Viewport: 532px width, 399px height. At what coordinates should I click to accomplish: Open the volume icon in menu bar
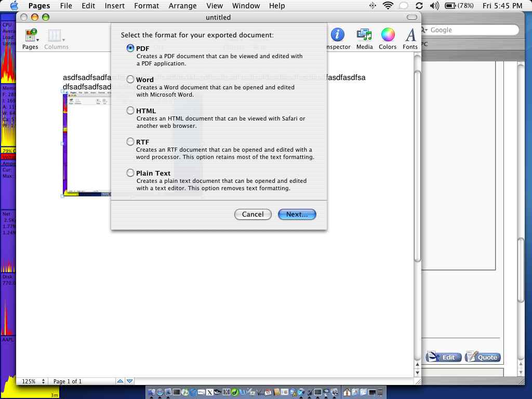tap(434, 5)
